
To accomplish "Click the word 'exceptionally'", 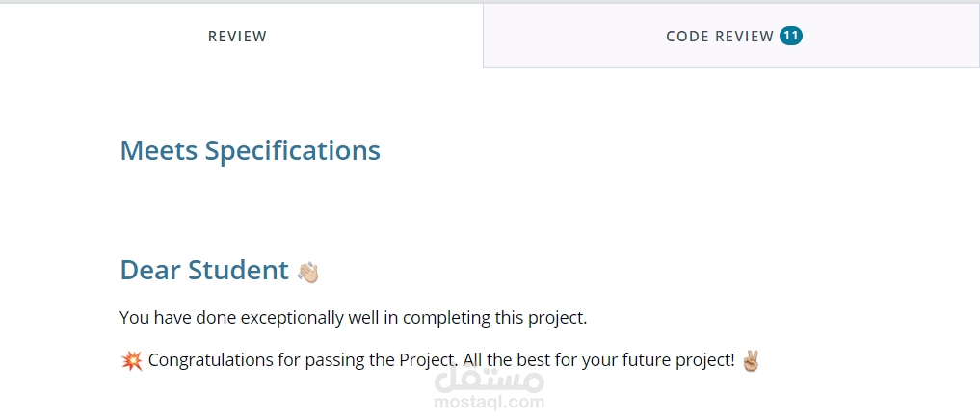I will [292, 318].
